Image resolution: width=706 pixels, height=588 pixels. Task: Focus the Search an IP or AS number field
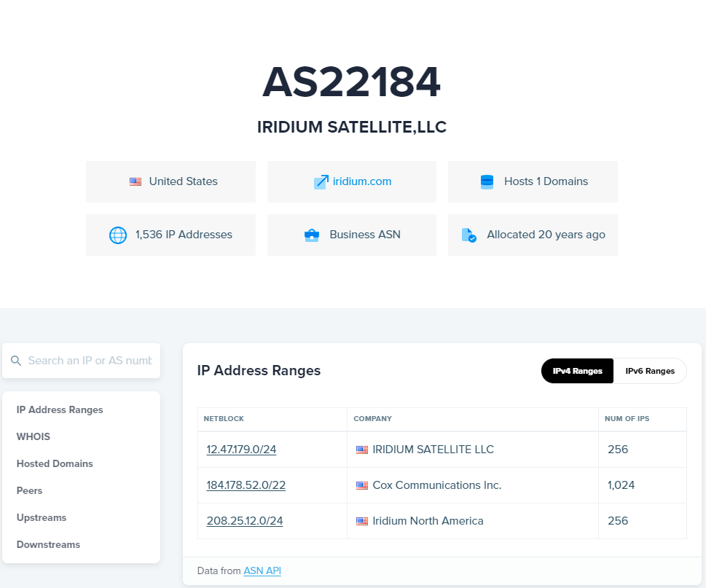coord(81,361)
